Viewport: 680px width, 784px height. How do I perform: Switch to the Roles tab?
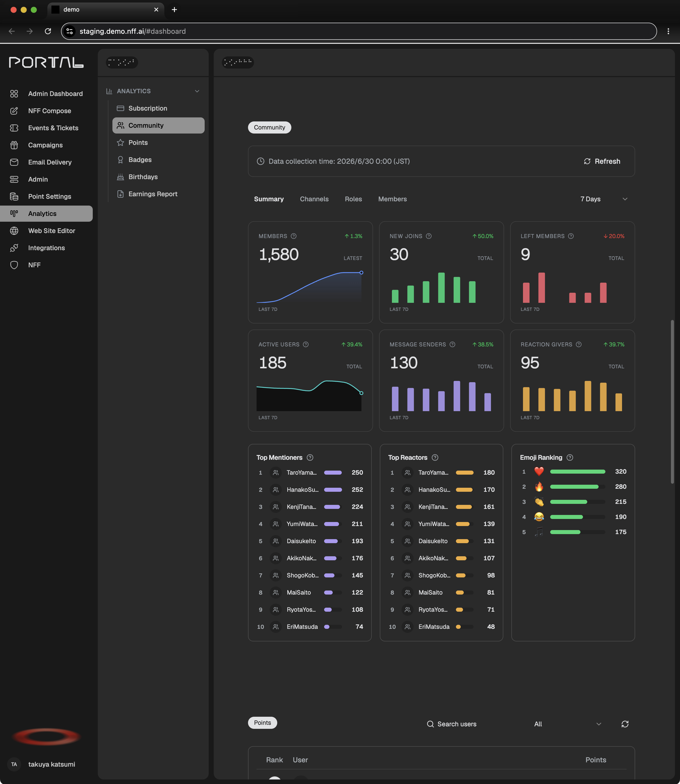(x=353, y=199)
